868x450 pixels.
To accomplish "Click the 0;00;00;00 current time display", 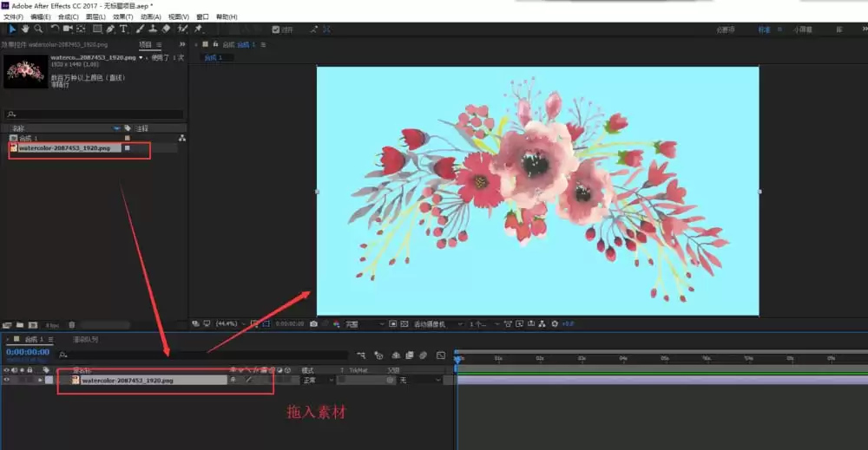I will point(28,352).
